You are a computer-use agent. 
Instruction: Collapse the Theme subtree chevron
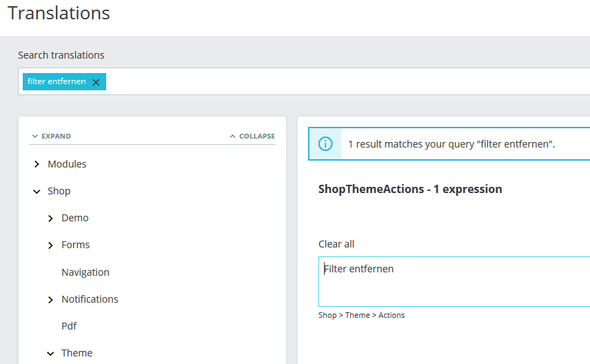50,354
